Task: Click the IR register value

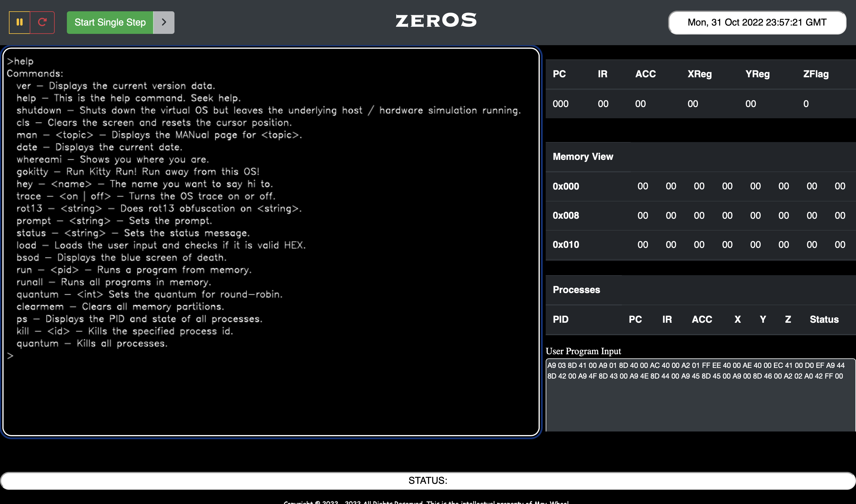Action: [x=603, y=104]
